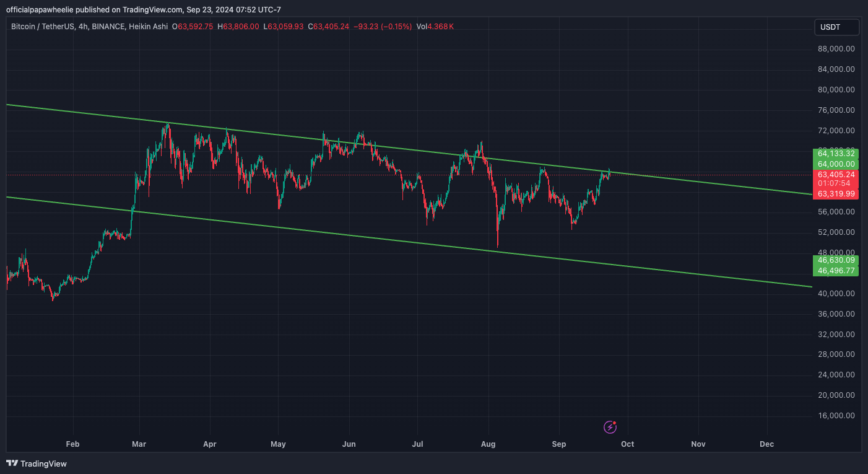Click the 32,000.00 price axis label
Screen dimensions: 868x474
pyautogui.click(x=836, y=335)
